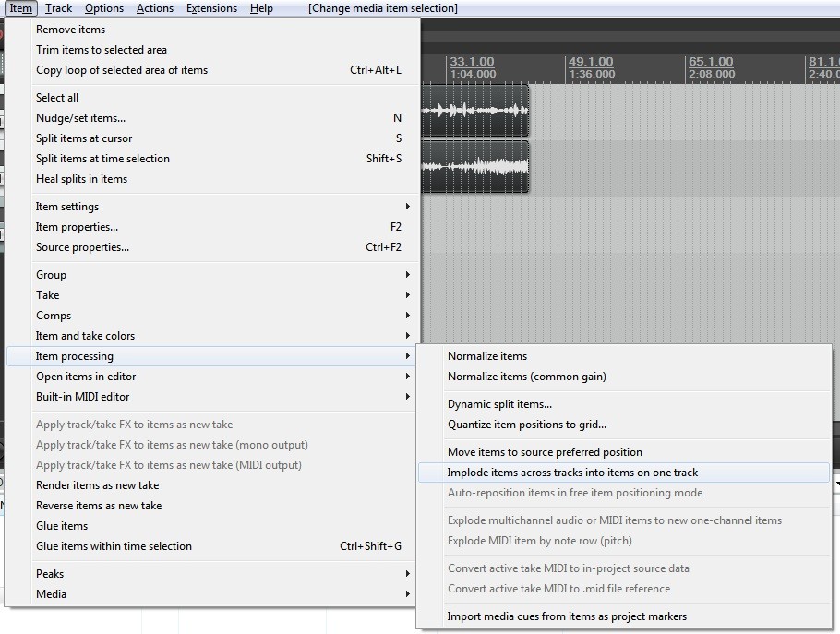
Task: Select Quantize item positions to grid
Action: point(624,425)
